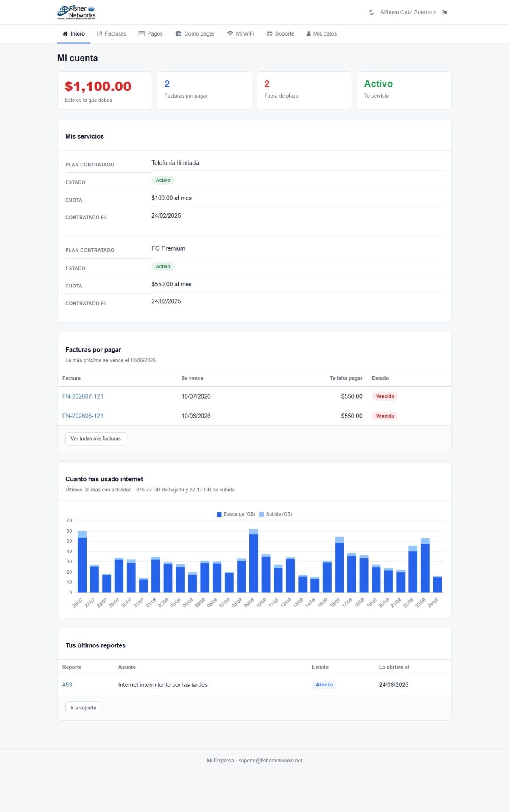Click the Fuera de plazo card
This screenshot has height=812, width=509.
click(304, 91)
